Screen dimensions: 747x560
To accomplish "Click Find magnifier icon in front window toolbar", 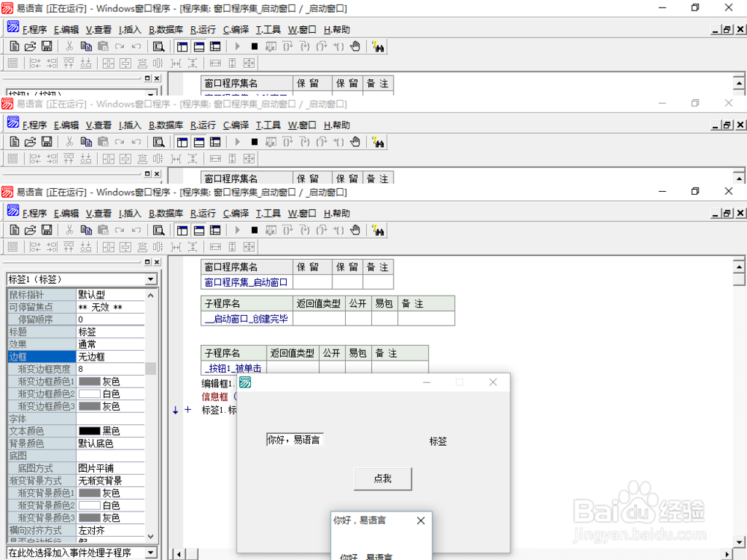I will [158, 231].
